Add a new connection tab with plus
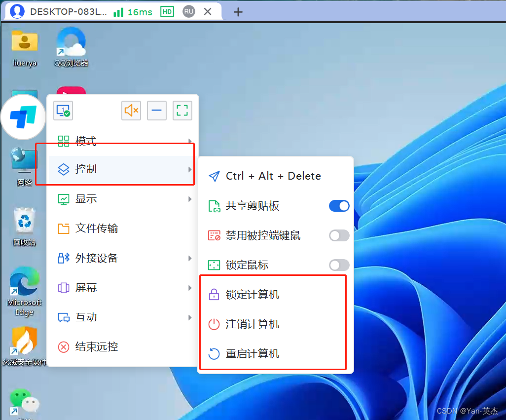Viewport: 506px width, 420px height. [x=238, y=12]
